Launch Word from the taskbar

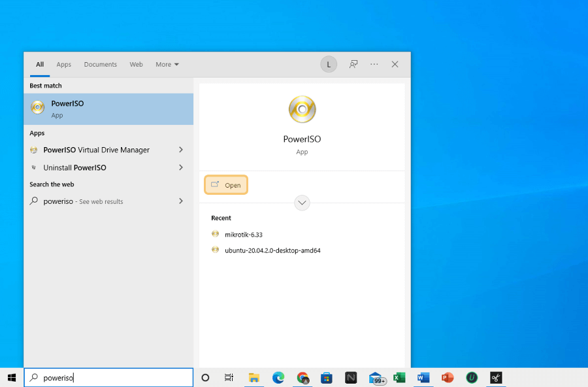(x=423, y=378)
